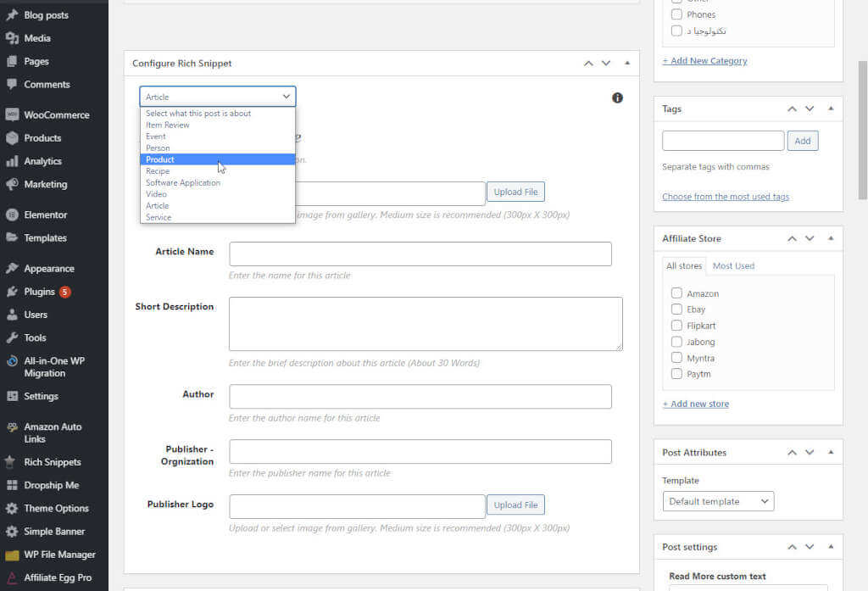Check the Phones category checkbox
The height and width of the screenshot is (591, 868).
676,14
